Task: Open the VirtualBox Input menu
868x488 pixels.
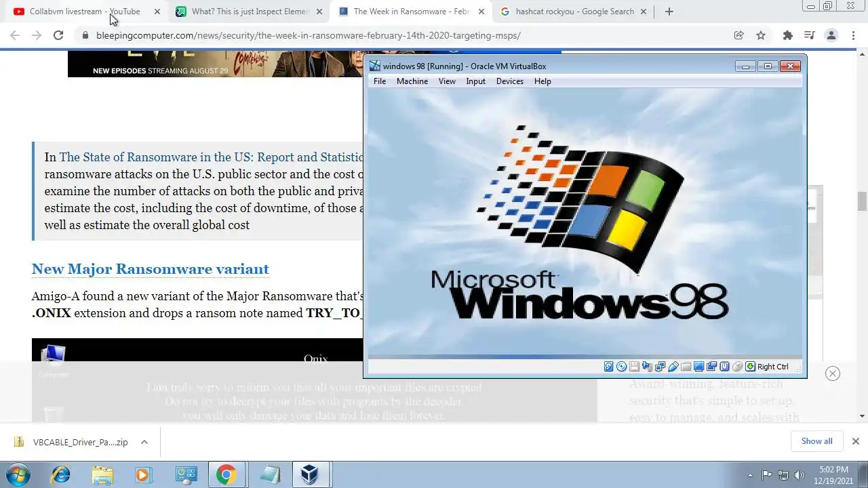Action: point(475,81)
